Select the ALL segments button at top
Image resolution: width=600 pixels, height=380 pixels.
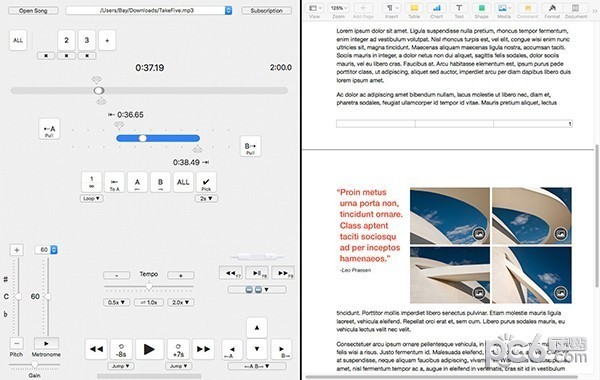click(x=18, y=40)
